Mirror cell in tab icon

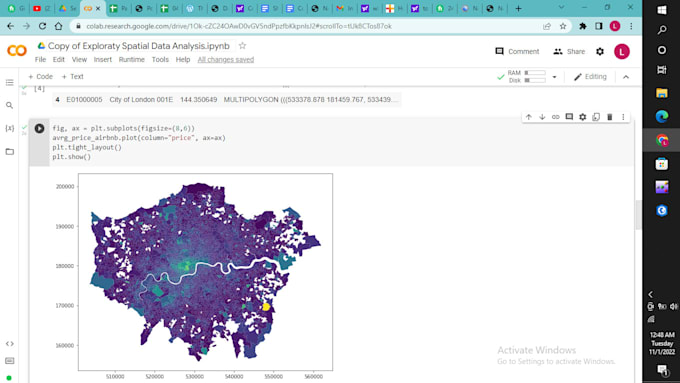[596, 117]
